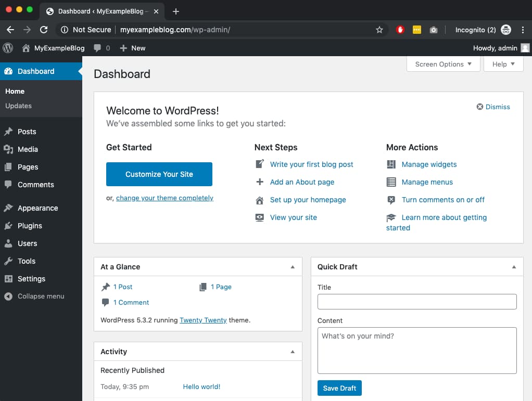Click the WordPress logo in admin bar
This screenshot has width=532, height=401.
click(8, 48)
